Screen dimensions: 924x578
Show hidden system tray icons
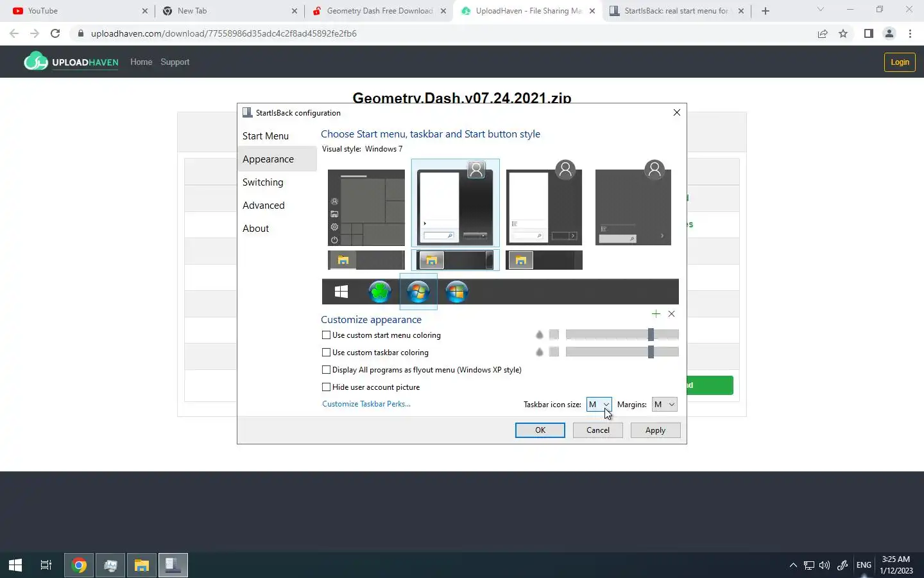(793, 565)
